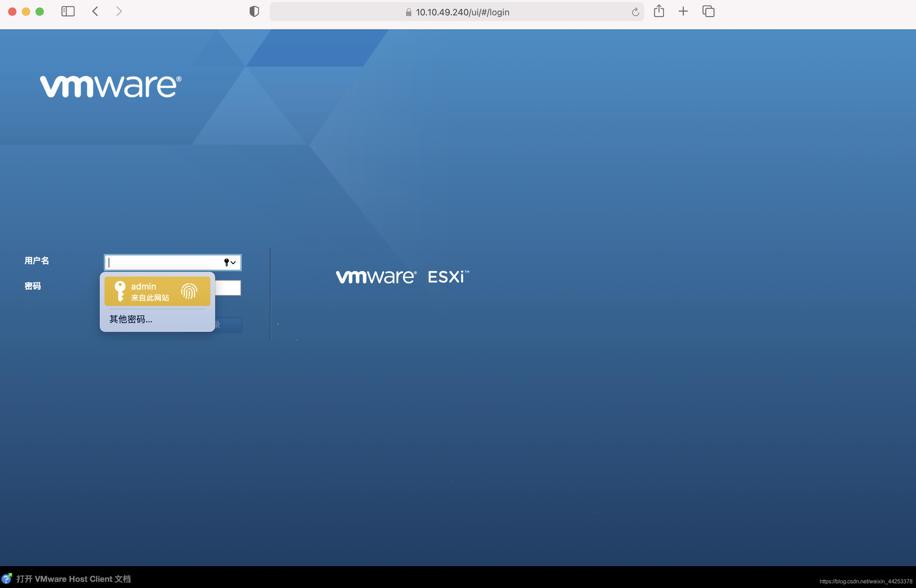916x588 pixels.
Task: Open the privacy report shield icon
Action: [x=254, y=12]
